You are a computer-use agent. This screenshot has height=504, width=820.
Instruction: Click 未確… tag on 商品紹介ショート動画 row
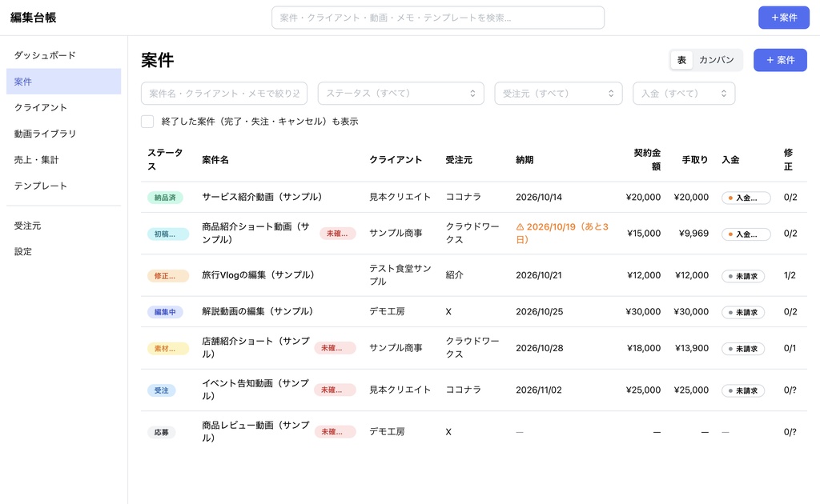click(x=337, y=234)
